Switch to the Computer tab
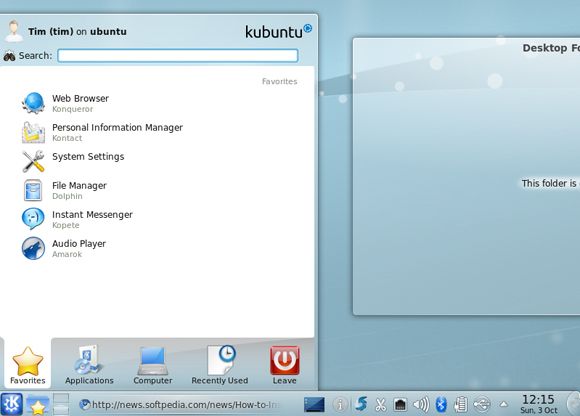 (152, 365)
